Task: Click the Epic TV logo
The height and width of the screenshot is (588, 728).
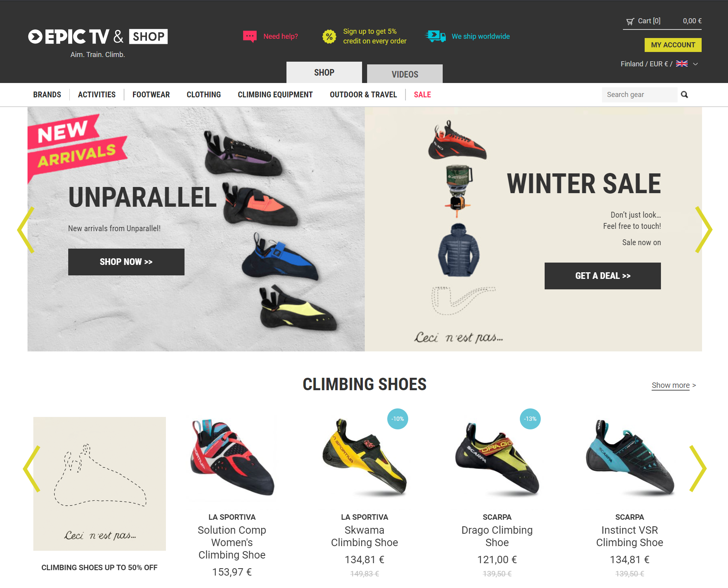Action: [98, 36]
